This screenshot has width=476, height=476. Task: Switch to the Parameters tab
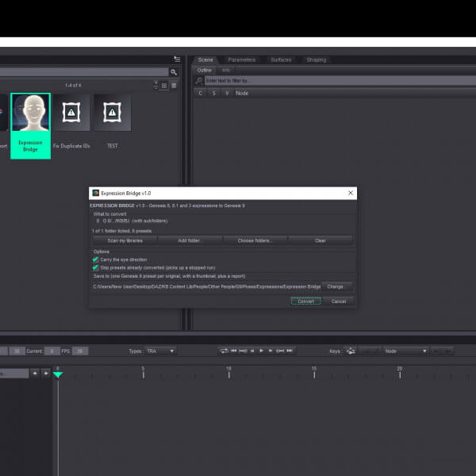pos(242,59)
